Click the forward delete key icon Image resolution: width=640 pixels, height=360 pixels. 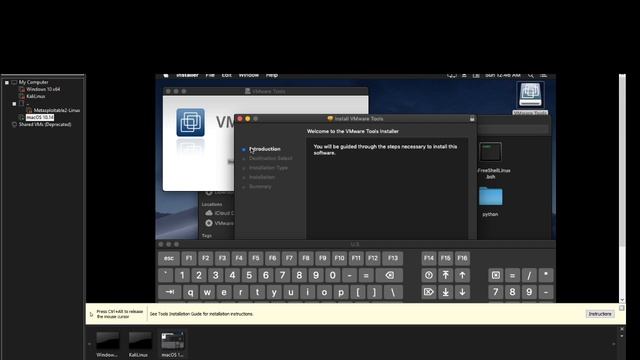[429, 292]
